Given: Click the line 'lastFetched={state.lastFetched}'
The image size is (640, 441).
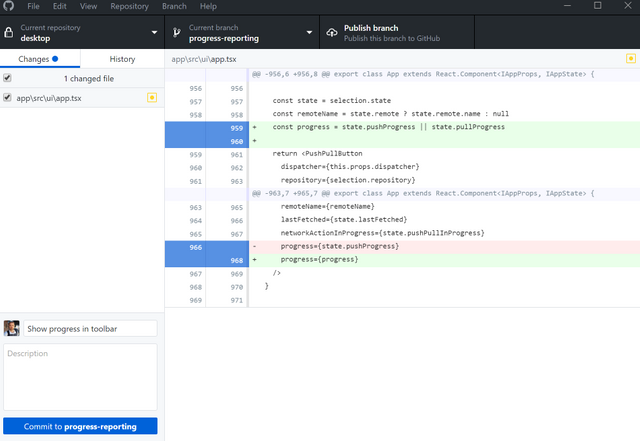Looking at the screenshot, I should [344, 220].
